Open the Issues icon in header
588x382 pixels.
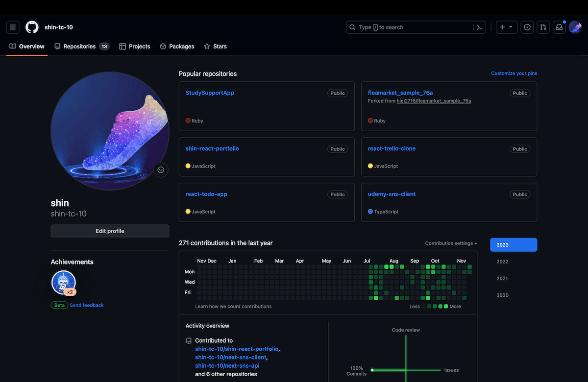[x=527, y=27]
